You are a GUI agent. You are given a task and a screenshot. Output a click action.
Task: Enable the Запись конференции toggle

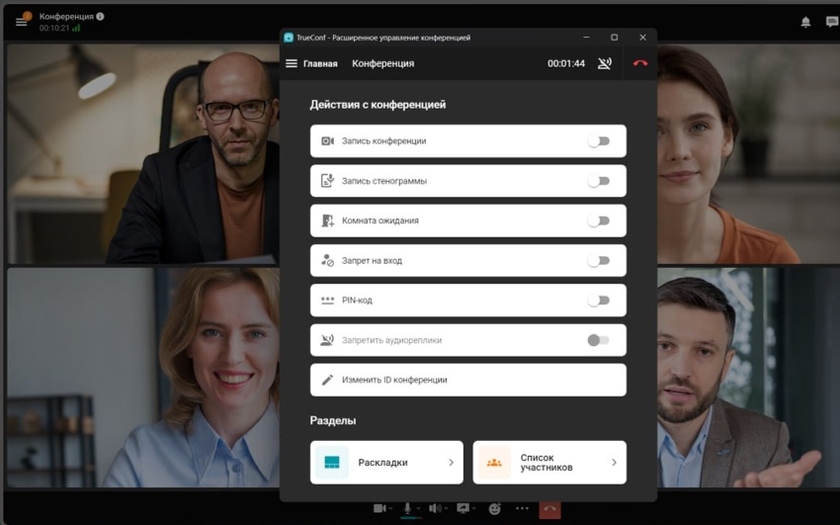(x=598, y=141)
